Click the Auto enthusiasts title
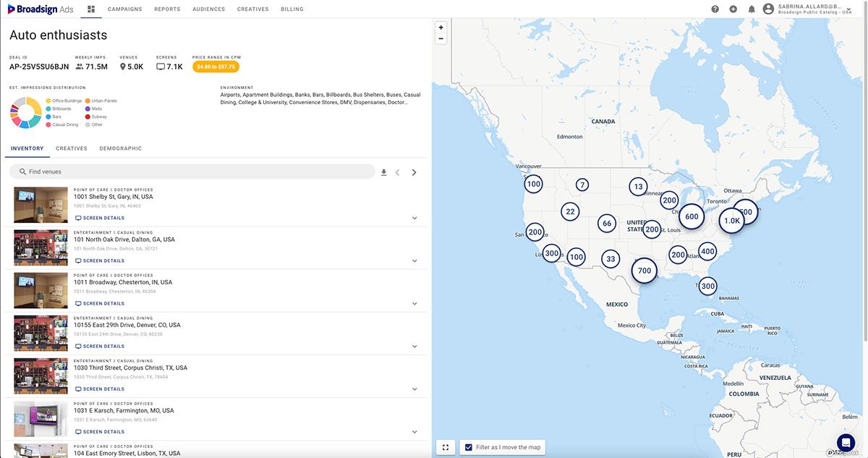This screenshot has height=458, width=868. pyautogui.click(x=58, y=35)
